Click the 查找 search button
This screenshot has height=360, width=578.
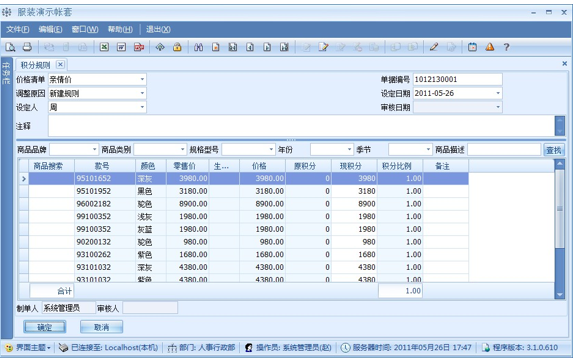click(x=554, y=150)
